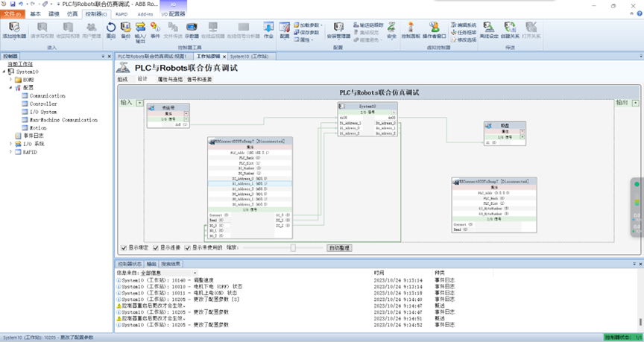Open the 操作者窗口 operator window
Screen dimensions: 644x342
pyautogui.click(x=434, y=31)
